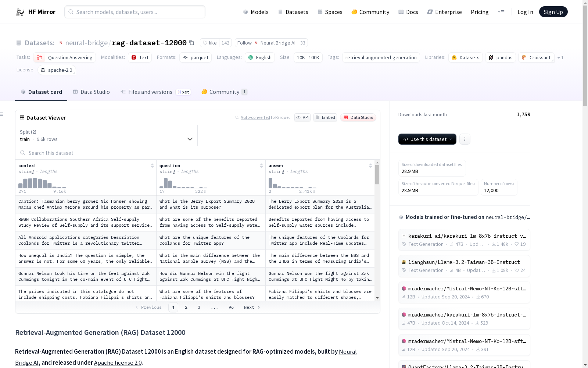Viewport: 588px width, 368px height.
Task: Open the three-dot more options button
Action: [465, 139]
